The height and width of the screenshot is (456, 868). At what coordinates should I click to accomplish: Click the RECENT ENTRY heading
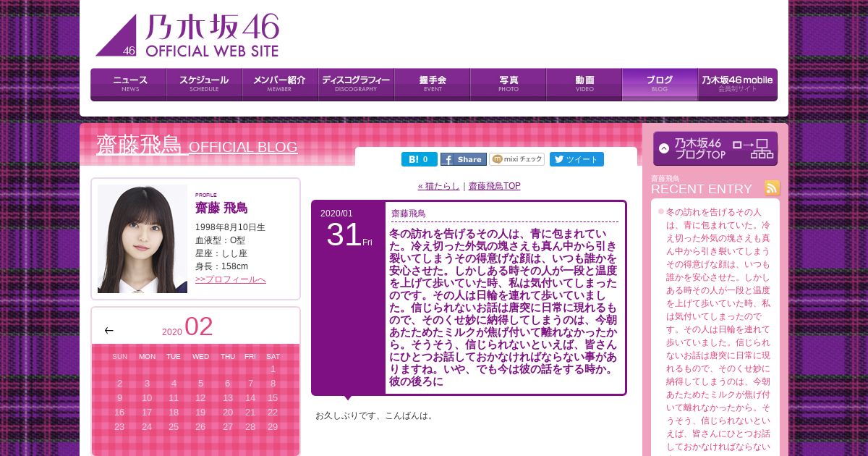pyautogui.click(x=702, y=189)
